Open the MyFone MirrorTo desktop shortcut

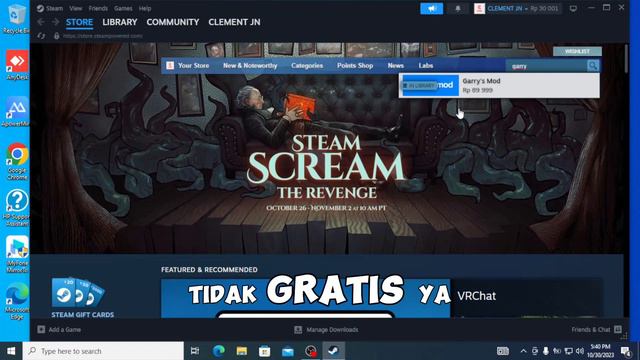[17, 254]
